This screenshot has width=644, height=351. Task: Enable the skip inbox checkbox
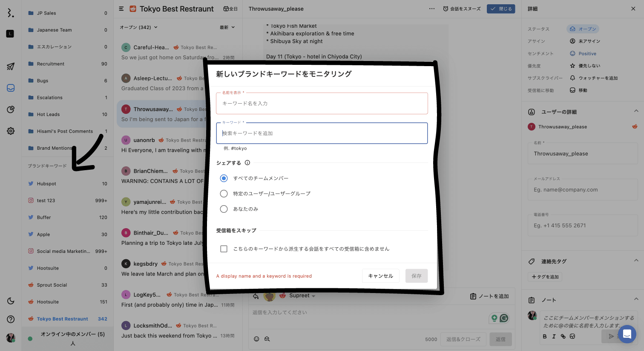[224, 249]
